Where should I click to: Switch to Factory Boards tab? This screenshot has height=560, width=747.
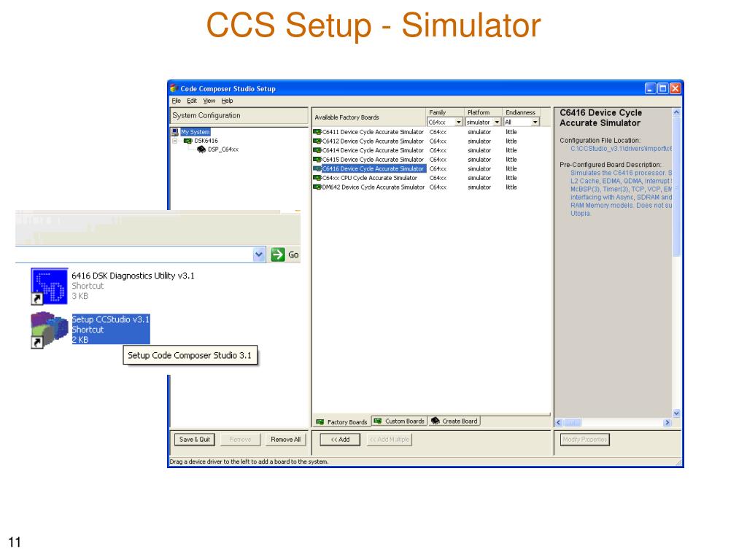(x=341, y=422)
